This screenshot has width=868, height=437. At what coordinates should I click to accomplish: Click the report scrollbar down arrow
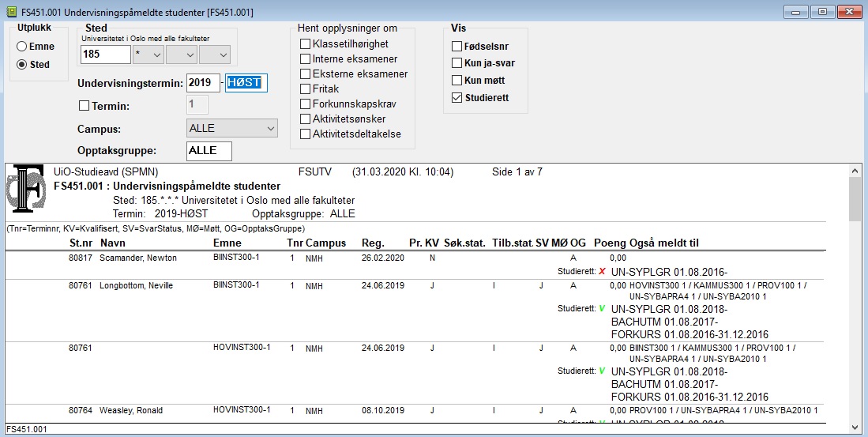click(855, 427)
